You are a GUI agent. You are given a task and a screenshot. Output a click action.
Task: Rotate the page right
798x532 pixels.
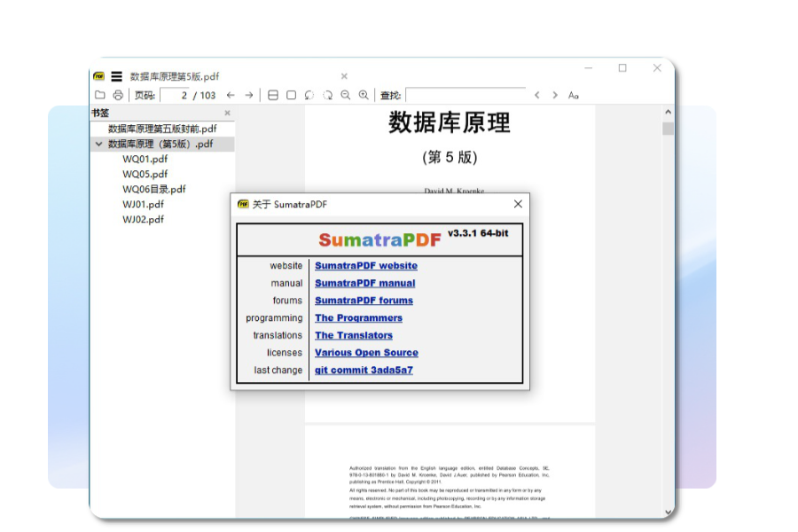[x=327, y=95]
